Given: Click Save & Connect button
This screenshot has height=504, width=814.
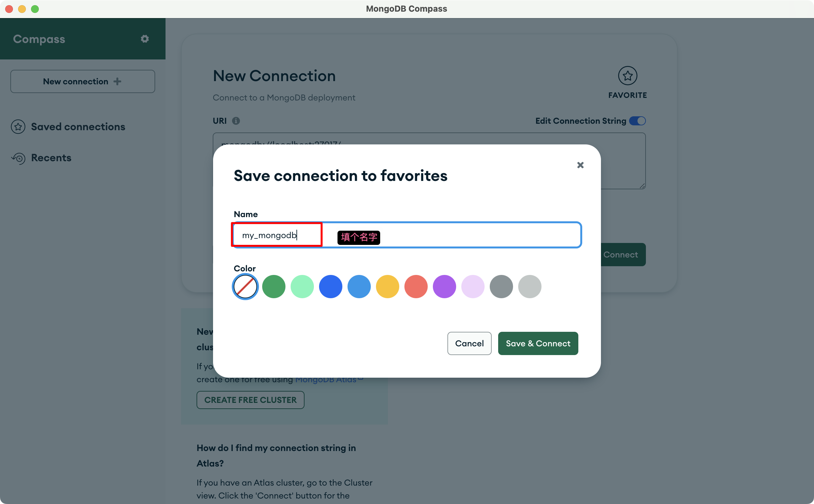Looking at the screenshot, I should click(538, 343).
